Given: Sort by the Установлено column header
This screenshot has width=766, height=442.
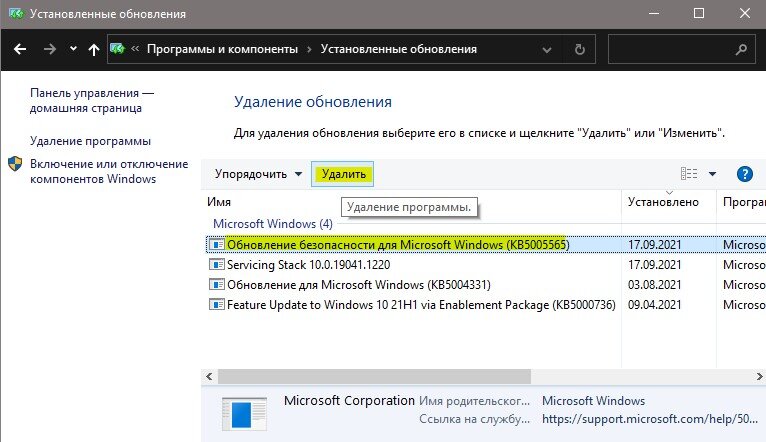Looking at the screenshot, I should pos(663,202).
